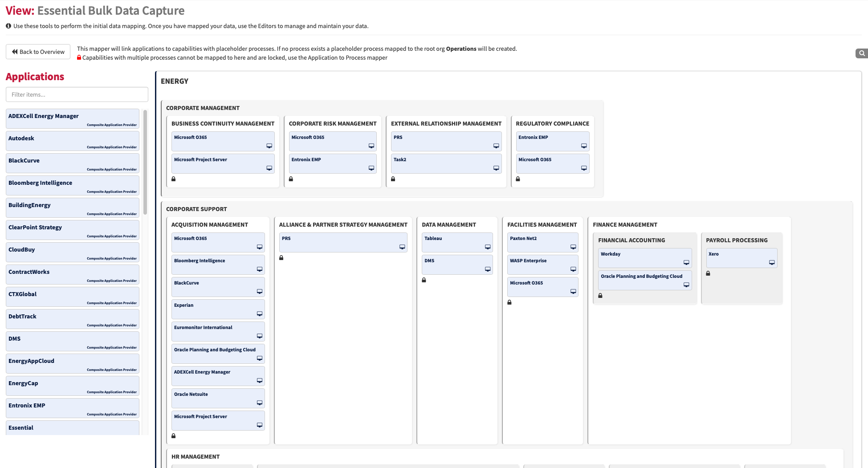Click monitor icon on Tableau card
This screenshot has width=868, height=468.
(x=488, y=247)
